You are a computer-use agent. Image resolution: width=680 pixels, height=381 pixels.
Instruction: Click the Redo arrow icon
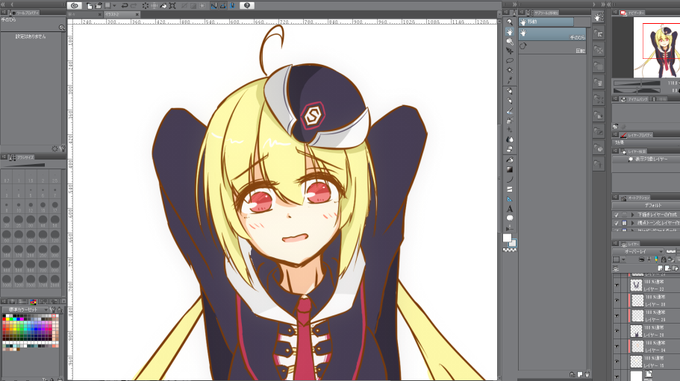134,6
